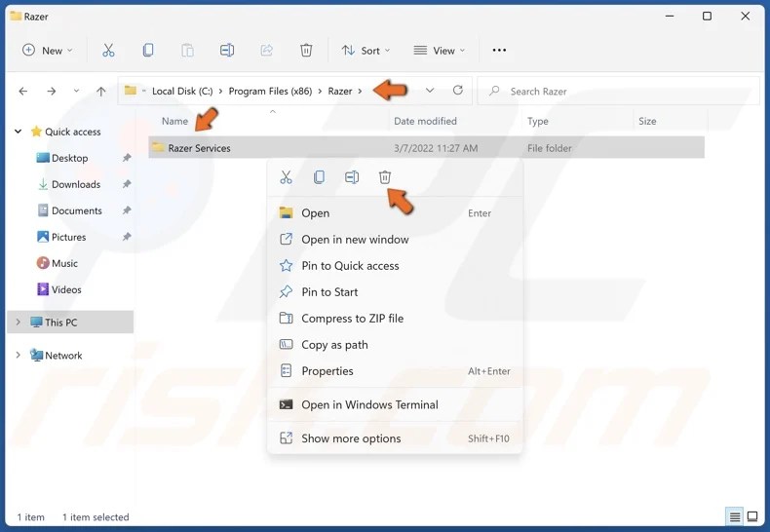
Task: Select Downloads in Quick access
Action: [x=76, y=184]
